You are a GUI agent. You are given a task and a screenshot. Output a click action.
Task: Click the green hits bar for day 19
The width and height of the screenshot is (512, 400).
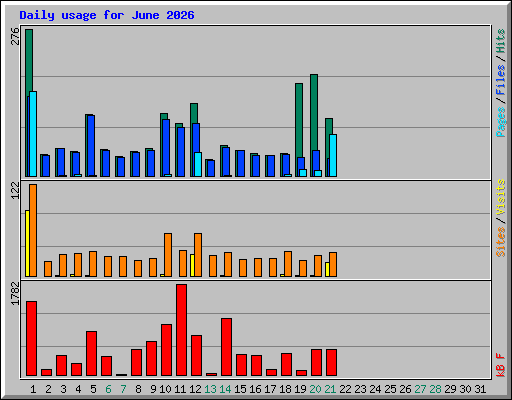[x=299, y=120]
